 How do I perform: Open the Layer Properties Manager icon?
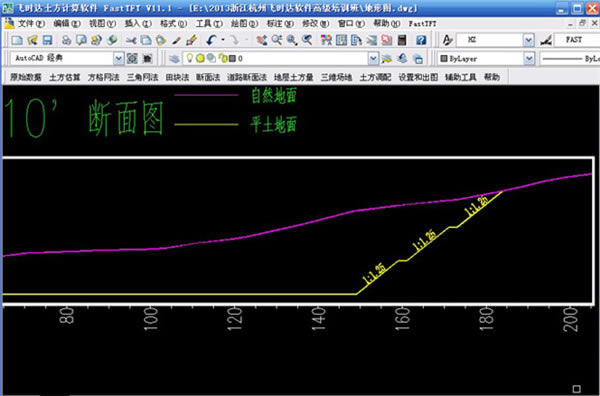[174, 58]
